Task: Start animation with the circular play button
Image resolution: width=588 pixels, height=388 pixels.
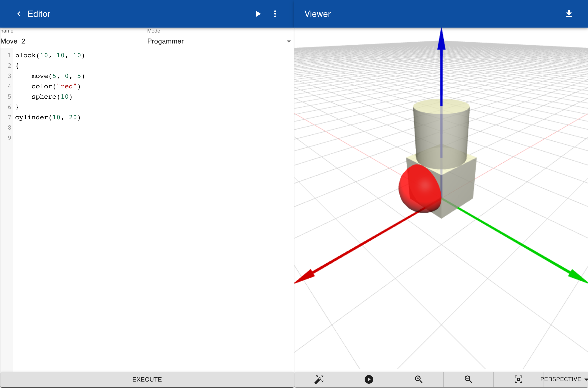Action: (x=369, y=379)
